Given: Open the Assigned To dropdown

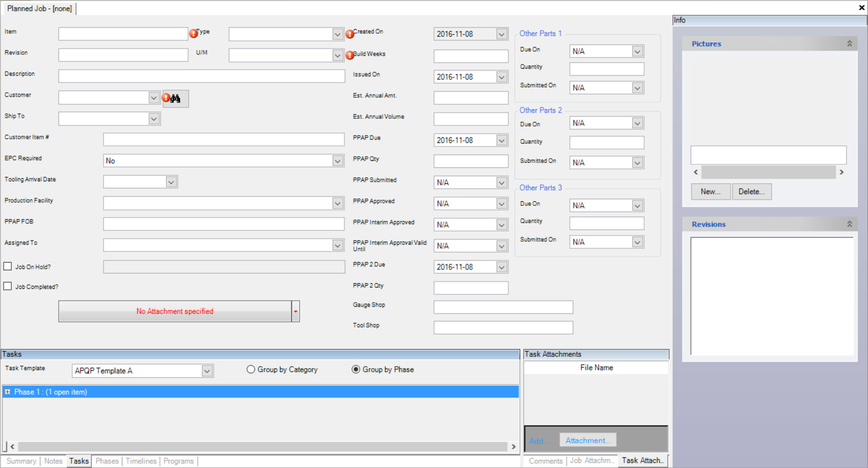Looking at the screenshot, I should pos(338,245).
